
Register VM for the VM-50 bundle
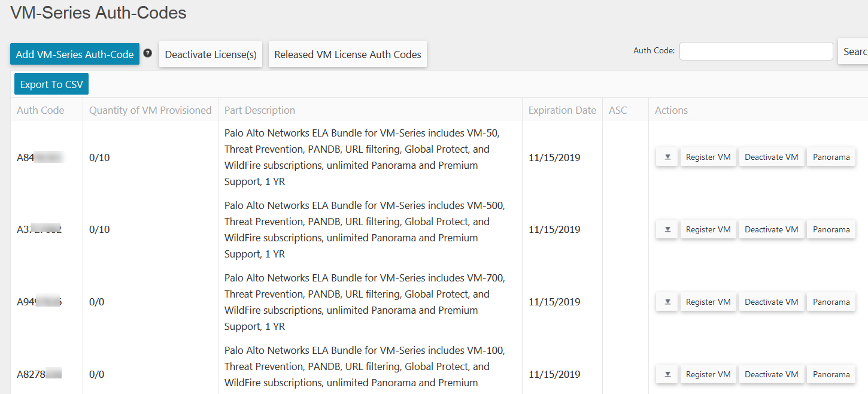(708, 157)
